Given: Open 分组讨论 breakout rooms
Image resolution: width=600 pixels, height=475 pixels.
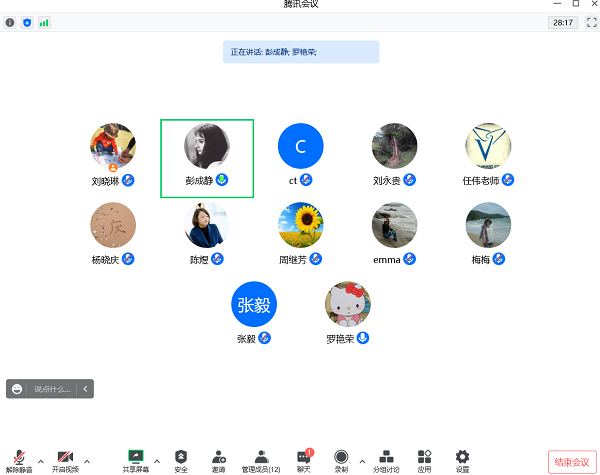Looking at the screenshot, I should coord(387,459).
